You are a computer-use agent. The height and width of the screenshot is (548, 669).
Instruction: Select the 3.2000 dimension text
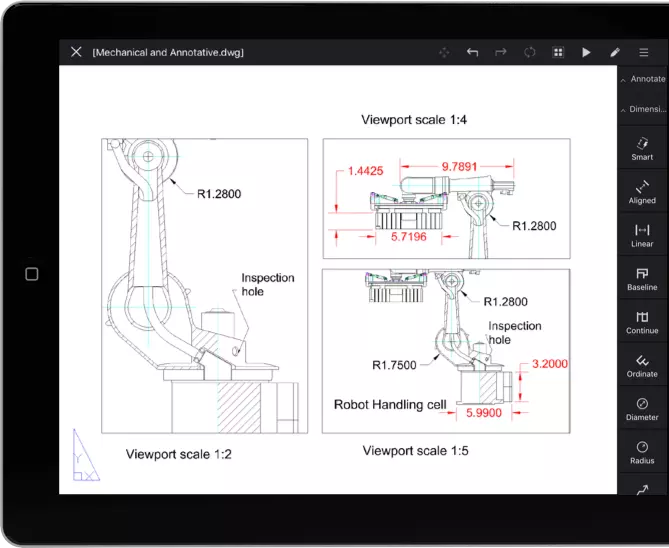[550, 364]
